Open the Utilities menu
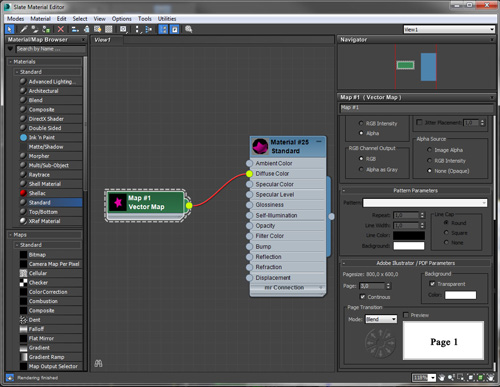The height and width of the screenshot is (387, 500). pos(167,19)
